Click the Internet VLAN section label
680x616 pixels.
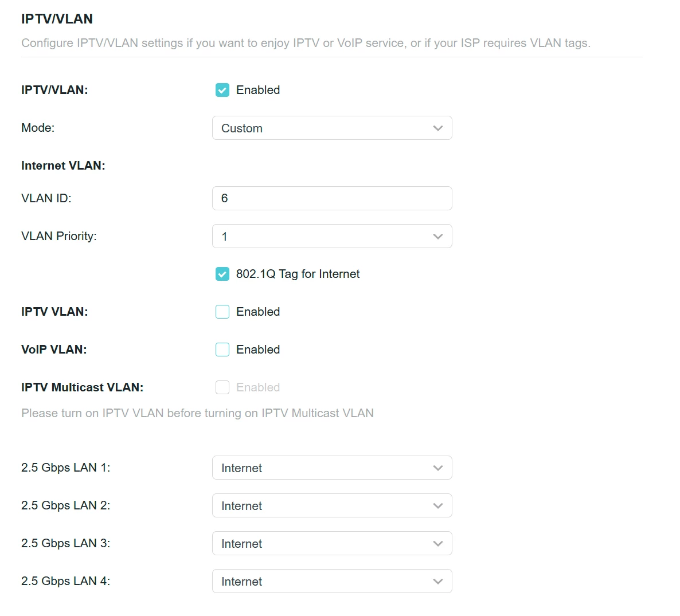click(63, 166)
